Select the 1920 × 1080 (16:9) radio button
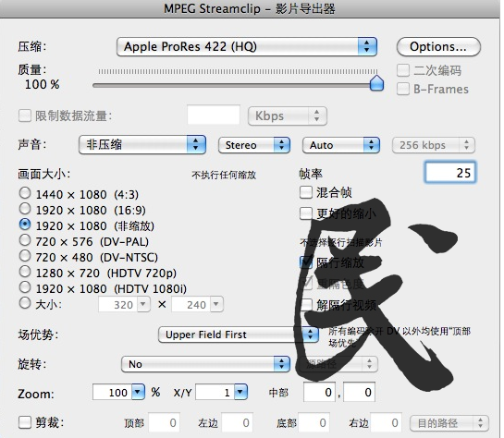The image size is (504, 438). point(25,209)
